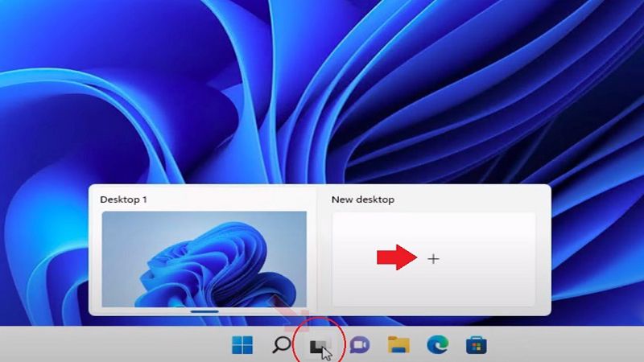This screenshot has height=362, width=644.
Task: Open taskbar Search magnifier
Action: (281, 345)
